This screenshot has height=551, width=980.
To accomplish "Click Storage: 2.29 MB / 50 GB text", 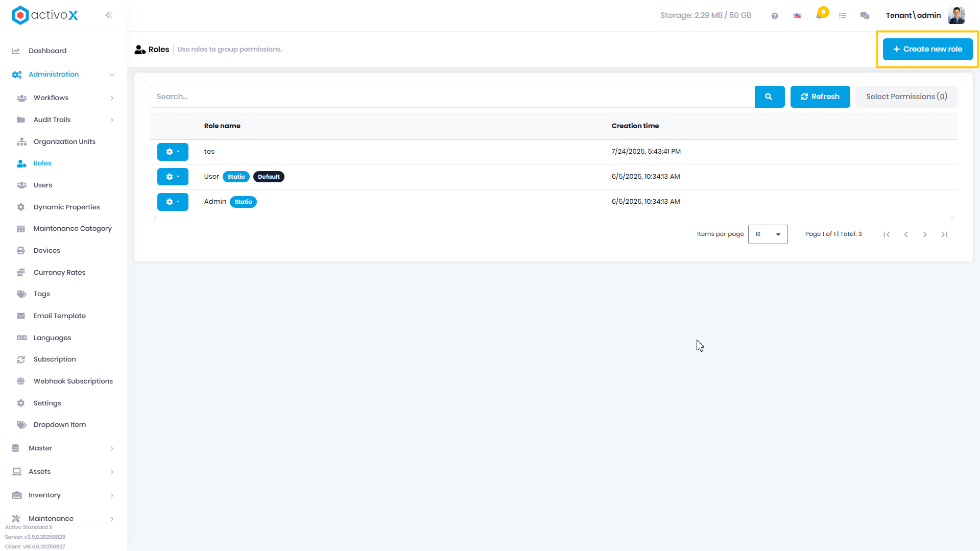I will (x=705, y=15).
